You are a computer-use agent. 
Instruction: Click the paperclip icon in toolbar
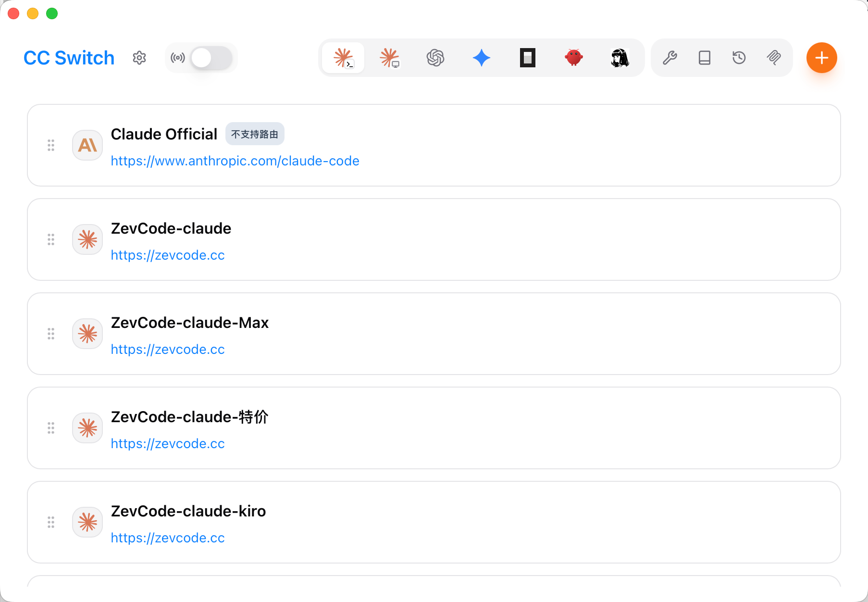point(774,58)
